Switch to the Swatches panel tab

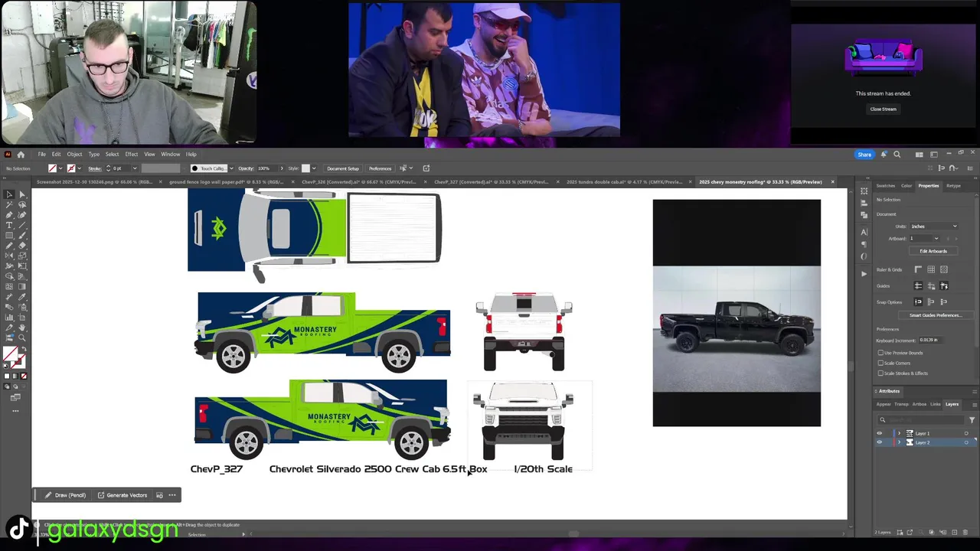point(885,185)
